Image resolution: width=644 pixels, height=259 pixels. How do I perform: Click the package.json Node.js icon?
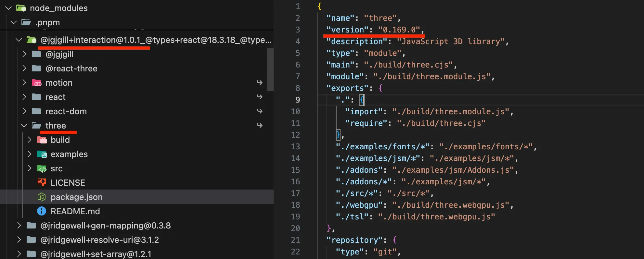point(42,197)
